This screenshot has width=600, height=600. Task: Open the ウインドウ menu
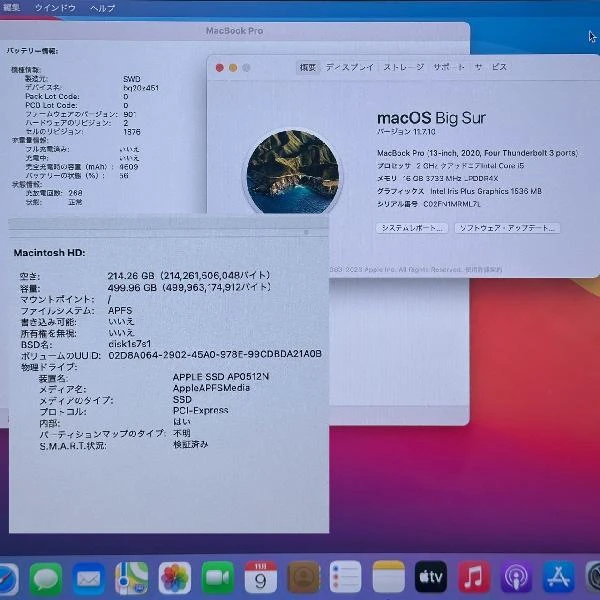click(55, 8)
